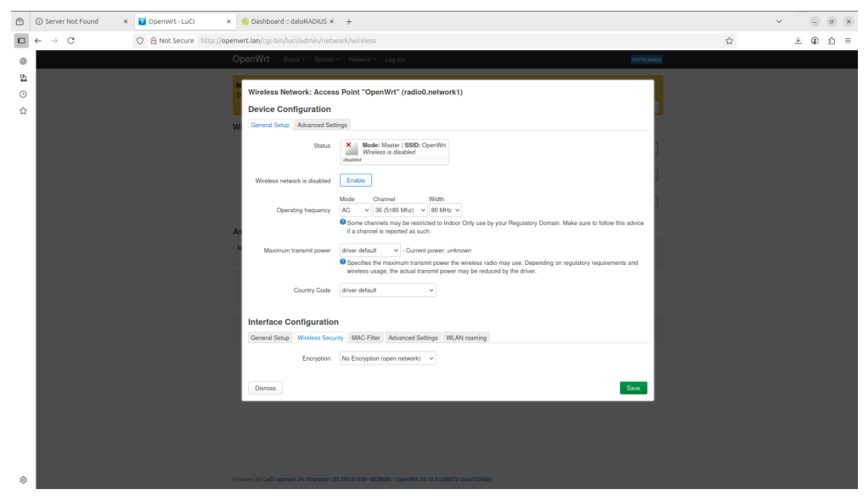Image resolution: width=868 pixels, height=500 pixels.
Task: Click the browser URL address field
Action: pyautogui.click(x=459, y=40)
